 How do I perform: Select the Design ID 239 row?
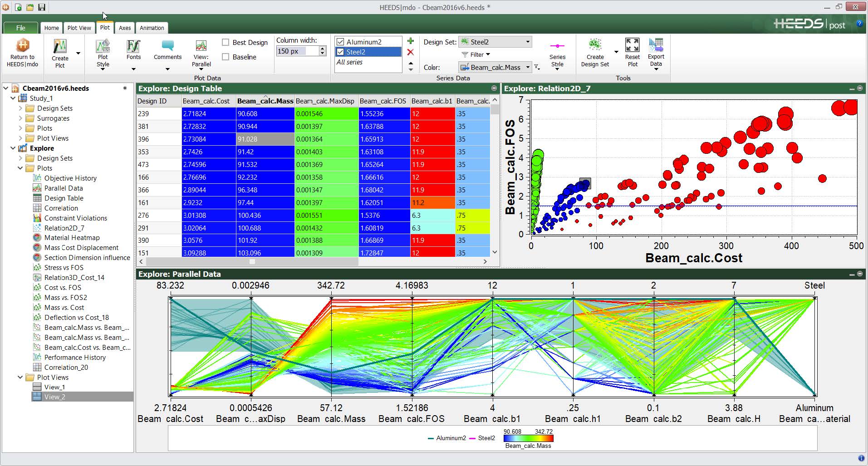coord(313,114)
